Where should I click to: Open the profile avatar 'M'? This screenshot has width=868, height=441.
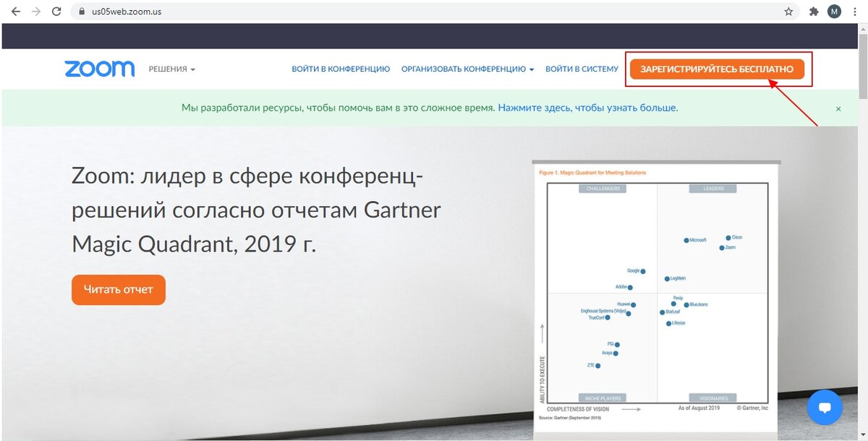coord(834,12)
